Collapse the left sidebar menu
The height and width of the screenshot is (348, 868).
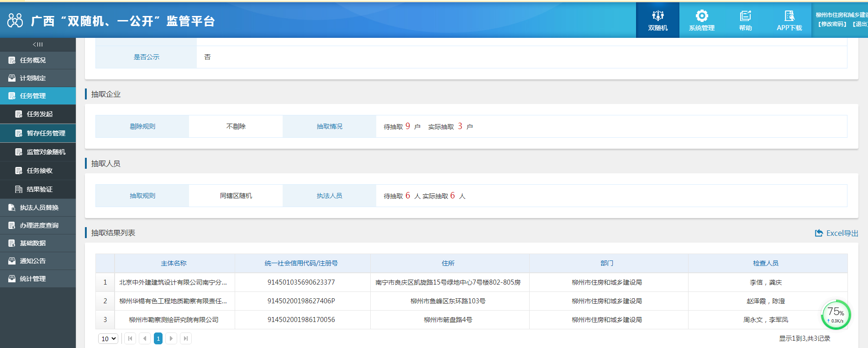pyautogui.click(x=38, y=44)
